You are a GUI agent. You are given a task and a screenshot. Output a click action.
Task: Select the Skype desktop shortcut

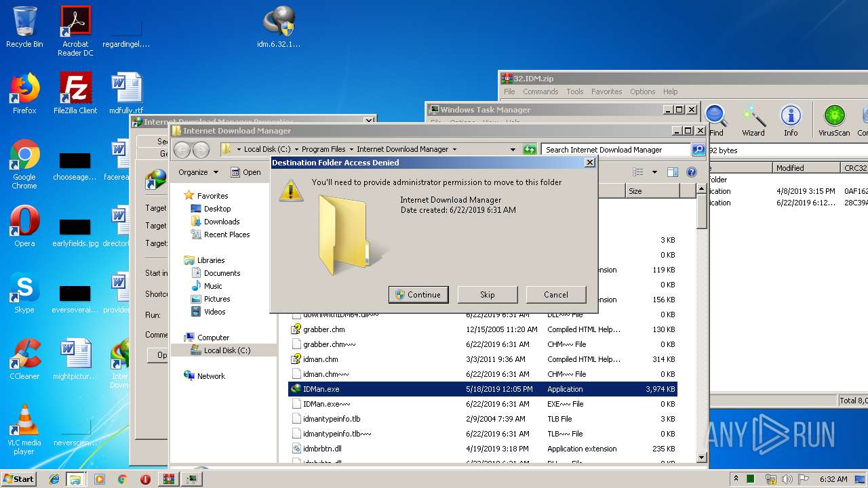click(24, 293)
